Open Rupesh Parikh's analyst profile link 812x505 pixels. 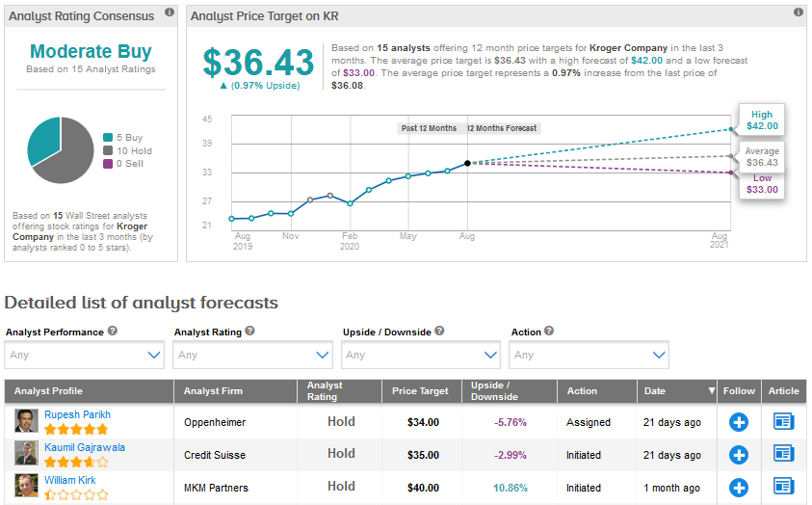pos(77,415)
